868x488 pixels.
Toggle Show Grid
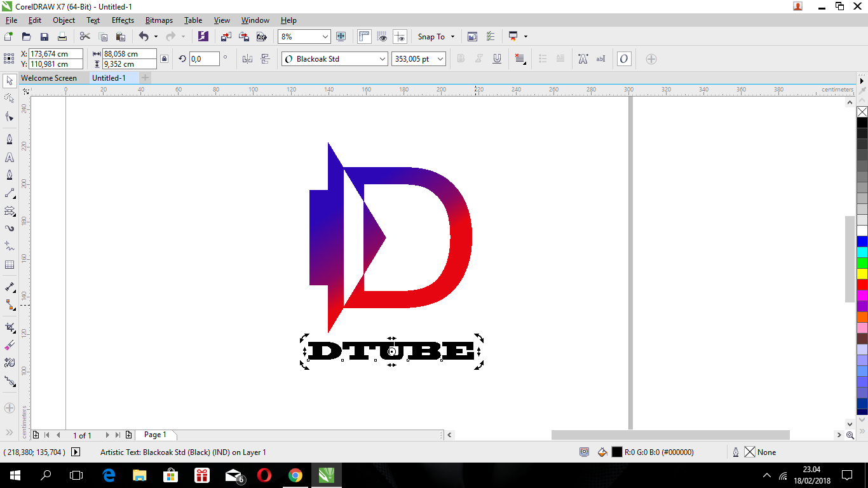coord(382,37)
